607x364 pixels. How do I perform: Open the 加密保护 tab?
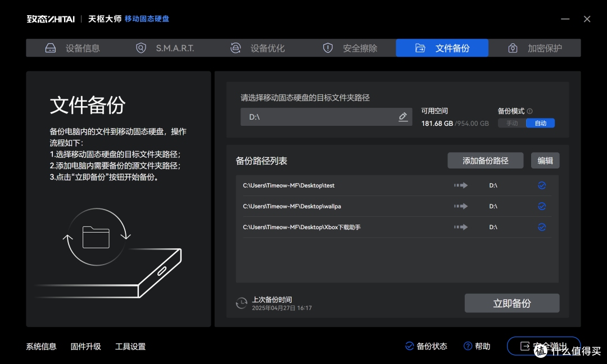[x=534, y=48]
